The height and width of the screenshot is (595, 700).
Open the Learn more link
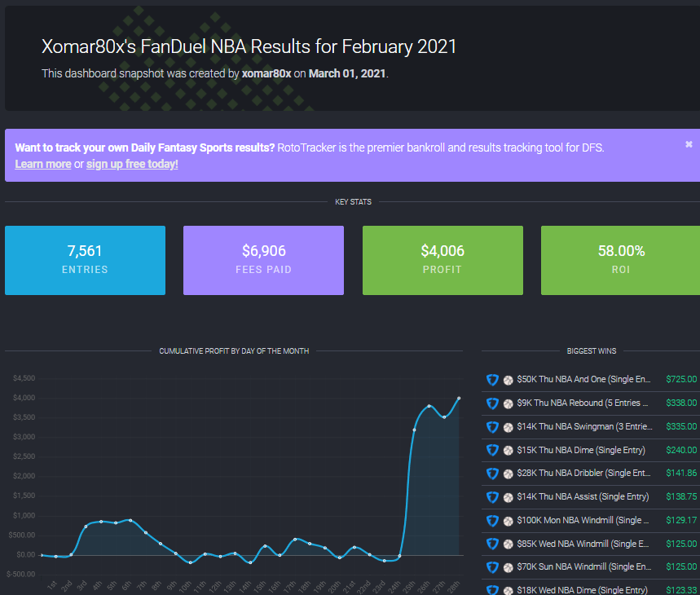point(43,165)
